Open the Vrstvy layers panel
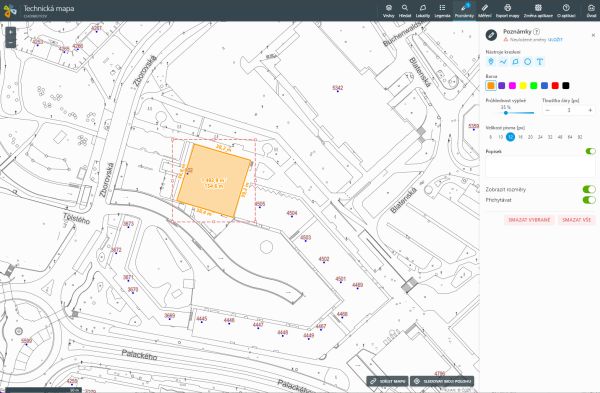 click(x=388, y=11)
